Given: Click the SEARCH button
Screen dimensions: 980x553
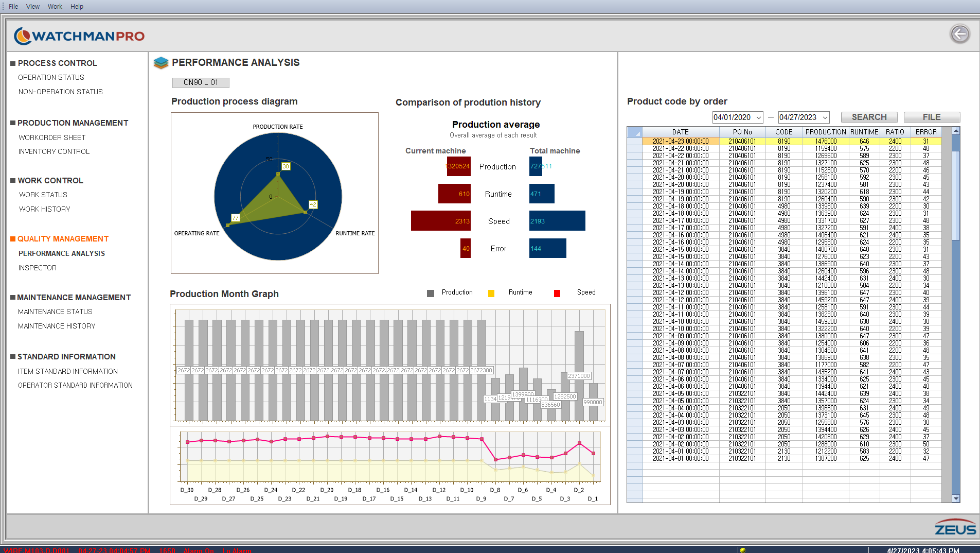Looking at the screenshot, I should [869, 117].
